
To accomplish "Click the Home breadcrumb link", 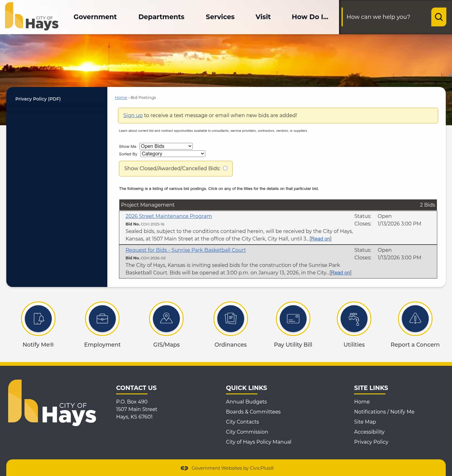I will coord(121,98).
